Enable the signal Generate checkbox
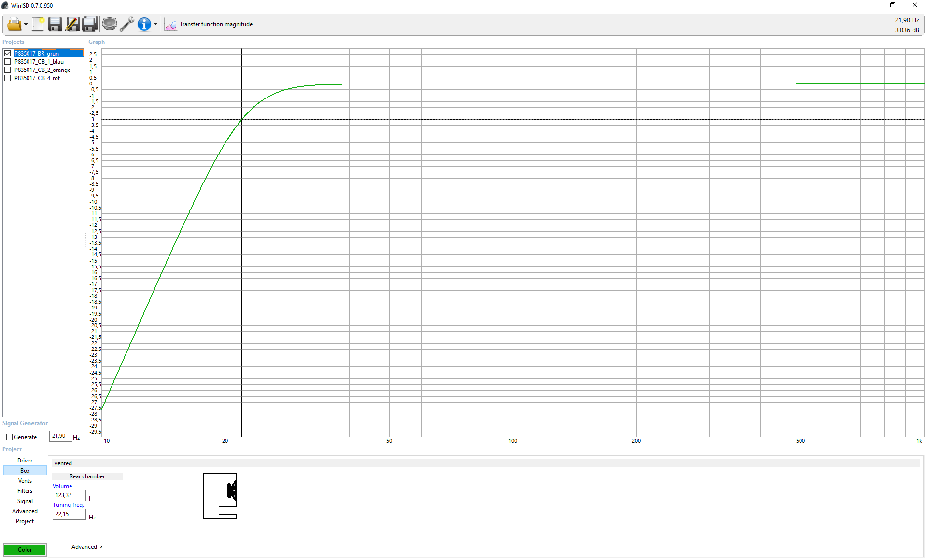The width and height of the screenshot is (927, 560). pos(9,437)
